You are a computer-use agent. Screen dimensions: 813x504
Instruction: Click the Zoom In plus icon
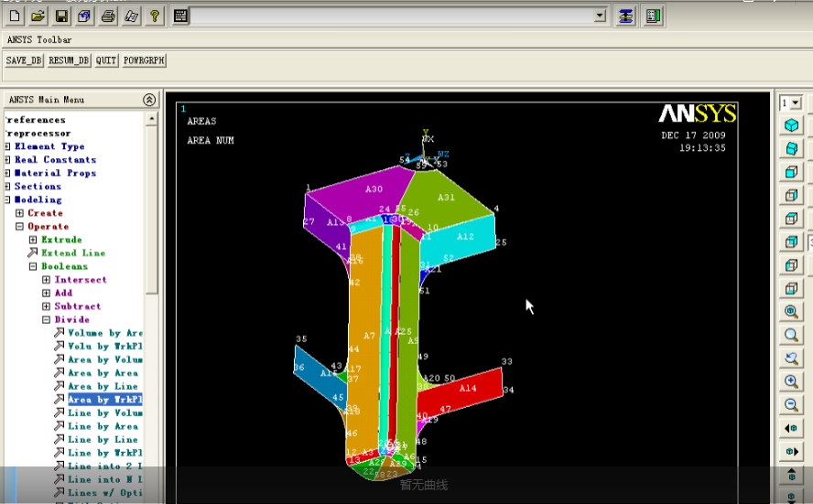coord(791,381)
